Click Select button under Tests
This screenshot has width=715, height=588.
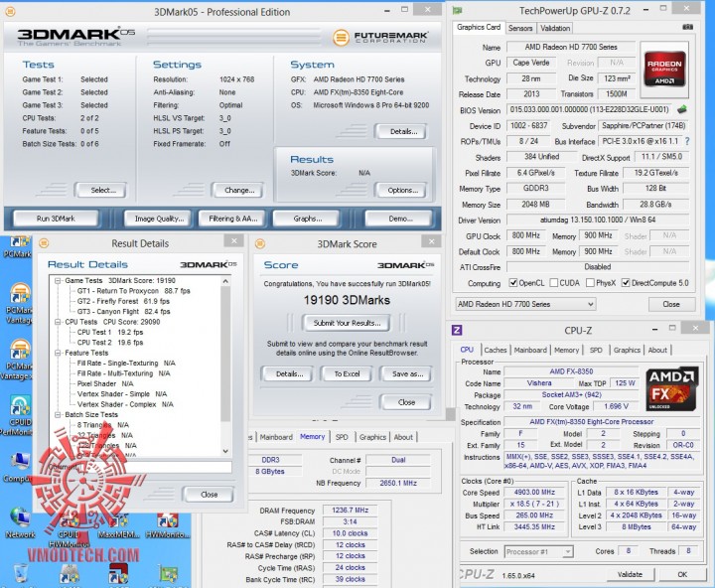102,191
